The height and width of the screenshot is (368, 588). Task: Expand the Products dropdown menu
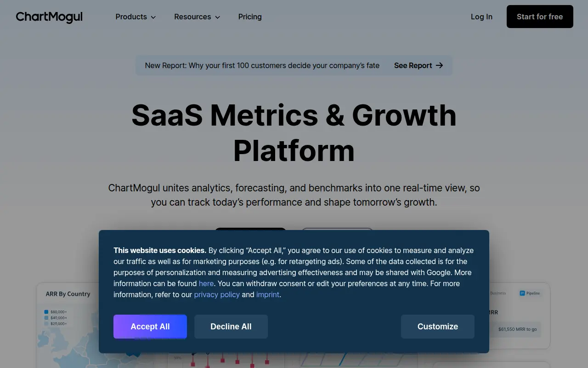tap(136, 17)
